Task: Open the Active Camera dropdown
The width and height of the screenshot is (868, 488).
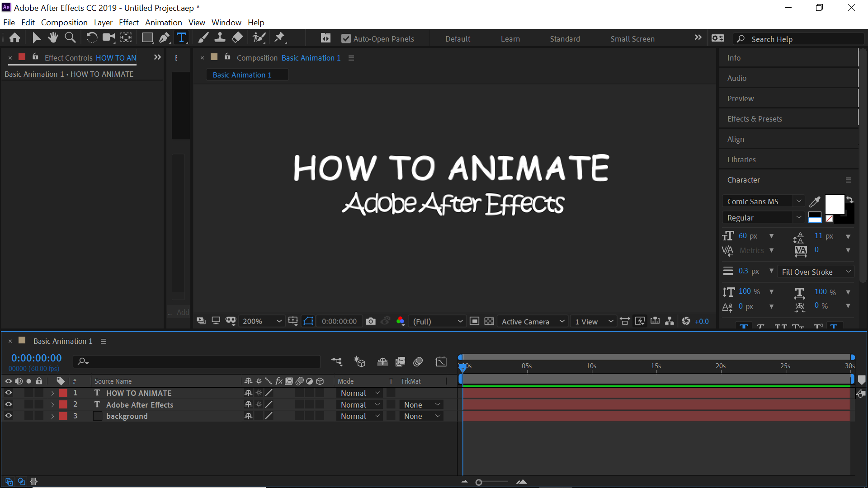Action: [x=533, y=321]
